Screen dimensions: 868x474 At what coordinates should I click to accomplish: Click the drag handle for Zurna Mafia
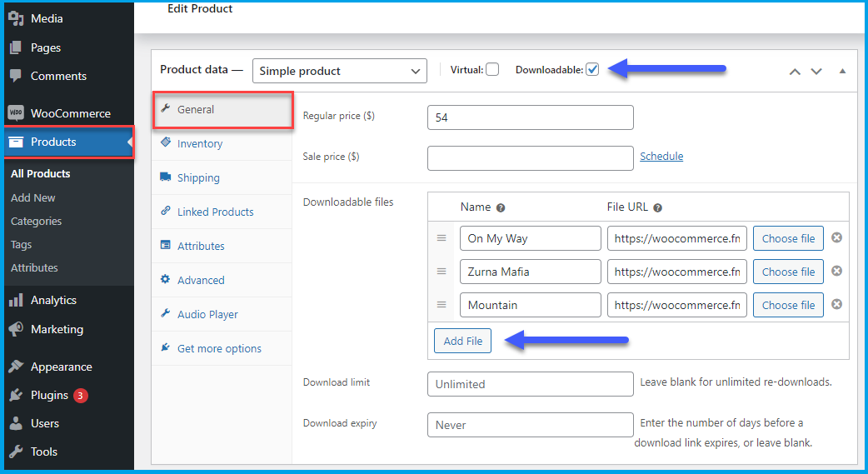[x=441, y=272]
